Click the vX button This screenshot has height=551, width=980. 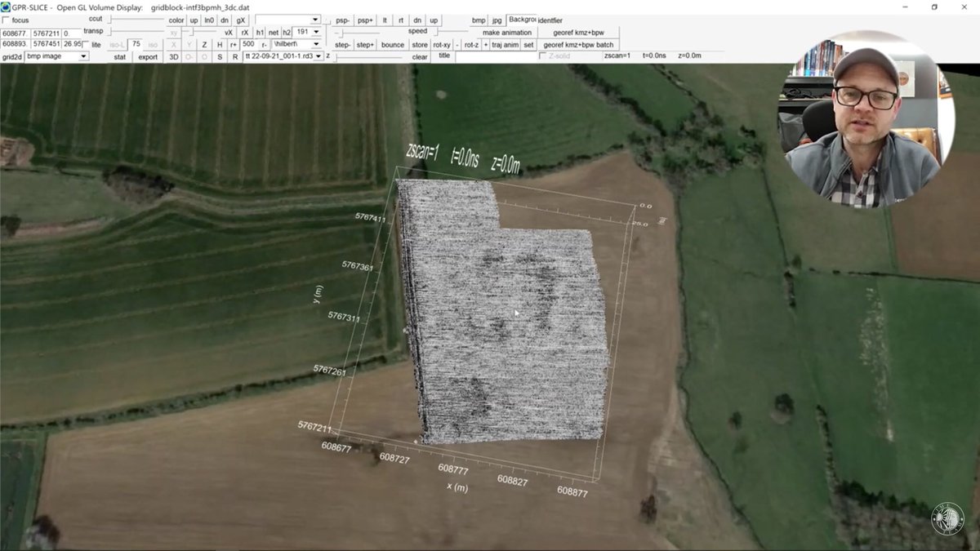[229, 32]
